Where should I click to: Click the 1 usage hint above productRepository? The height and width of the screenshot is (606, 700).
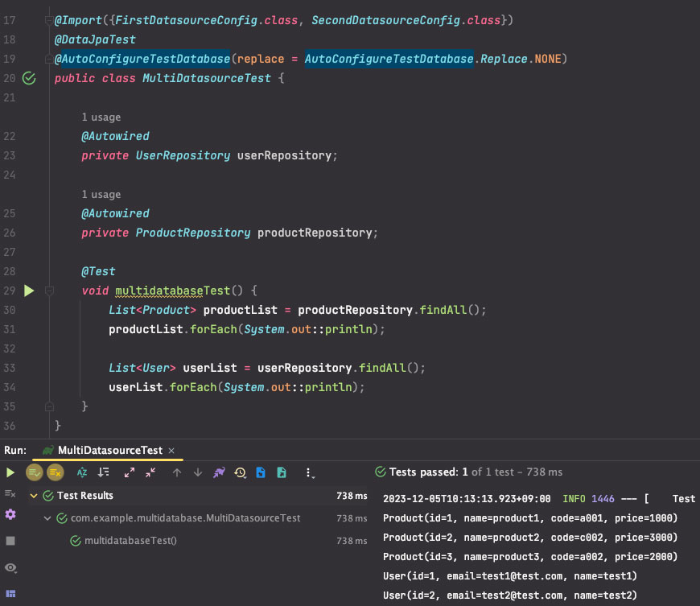101,194
